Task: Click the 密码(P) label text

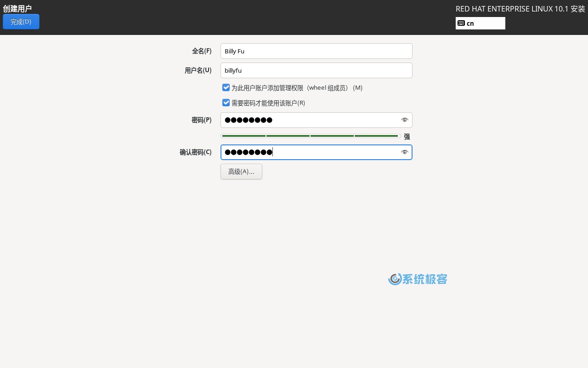Action: 201,120
